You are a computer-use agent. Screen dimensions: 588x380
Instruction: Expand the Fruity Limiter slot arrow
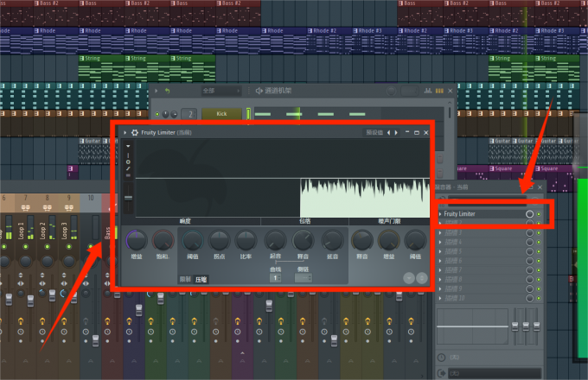click(440, 214)
